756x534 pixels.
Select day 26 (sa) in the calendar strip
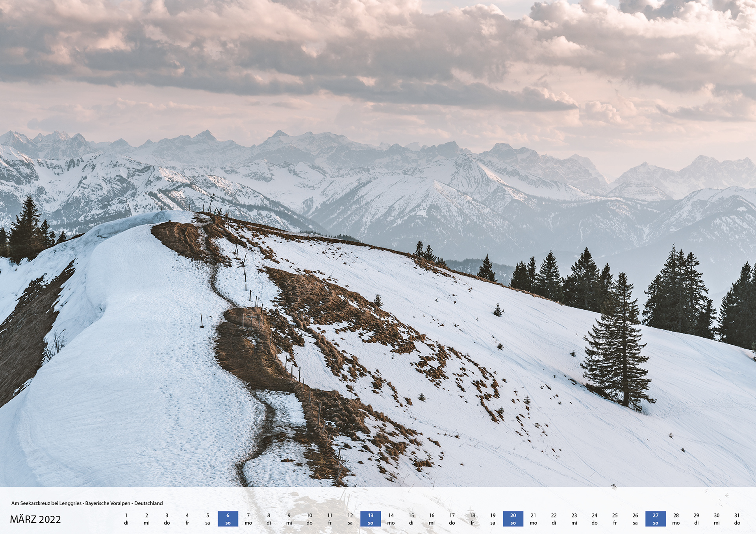tap(635, 519)
